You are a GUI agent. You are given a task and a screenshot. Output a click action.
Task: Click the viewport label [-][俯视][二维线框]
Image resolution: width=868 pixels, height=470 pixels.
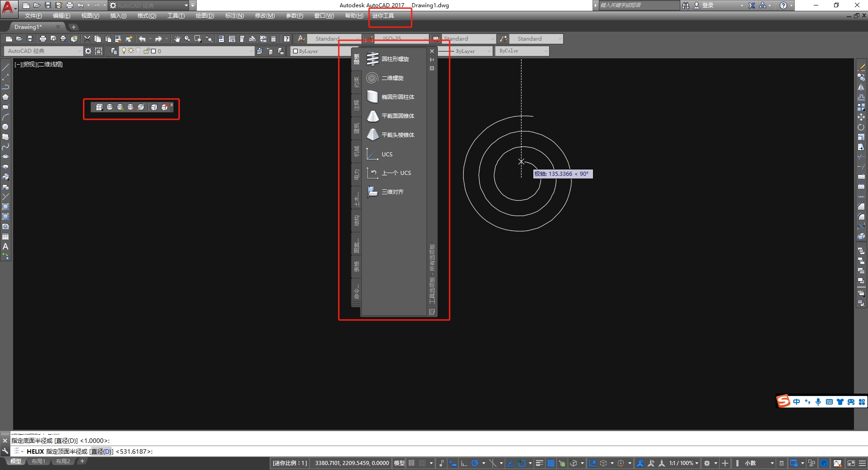click(x=39, y=64)
